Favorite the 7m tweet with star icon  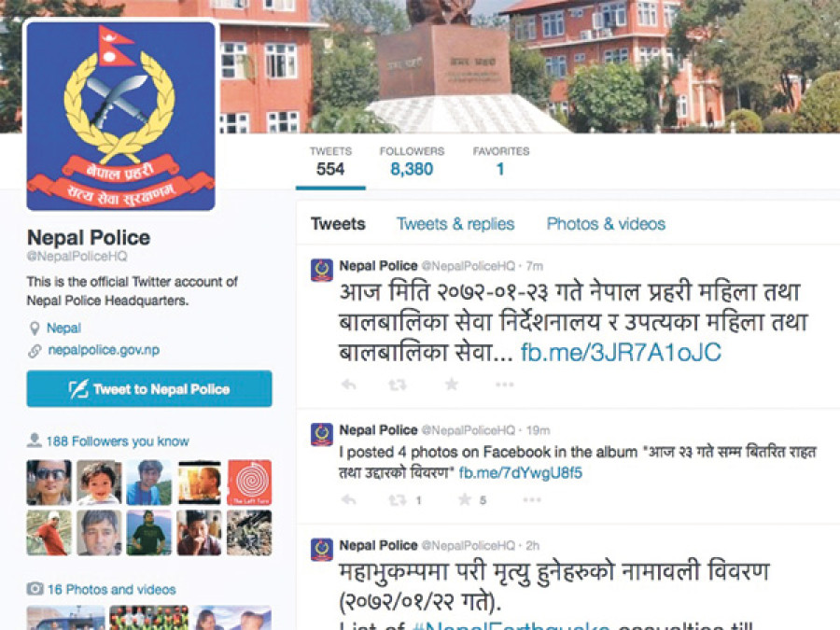tap(452, 384)
